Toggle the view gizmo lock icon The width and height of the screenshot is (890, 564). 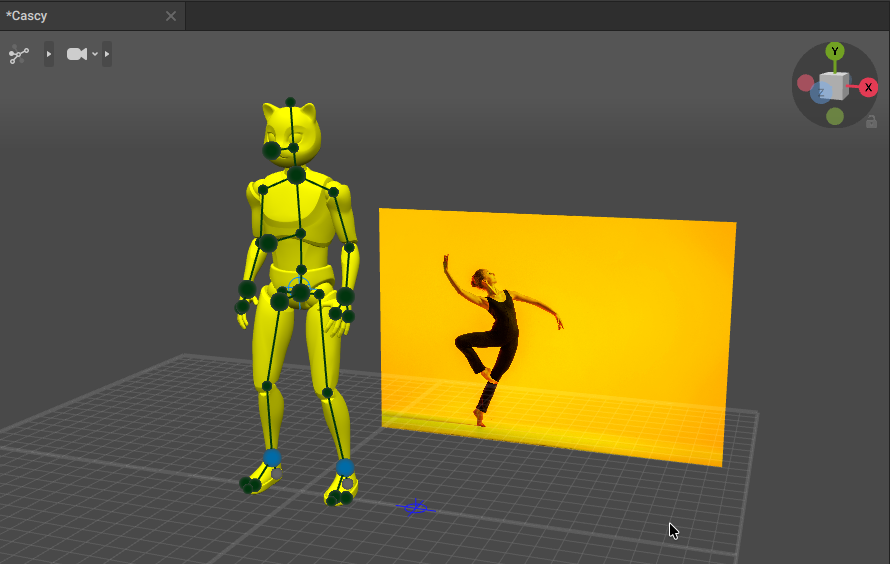tap(871, 121)
